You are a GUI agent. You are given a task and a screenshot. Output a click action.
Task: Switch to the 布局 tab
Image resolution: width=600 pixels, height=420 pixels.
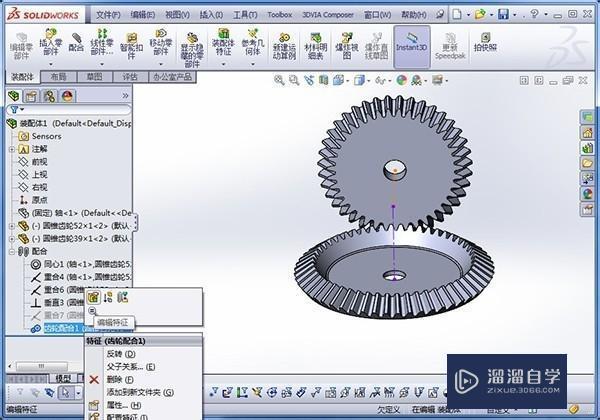(x=59, y=77)
